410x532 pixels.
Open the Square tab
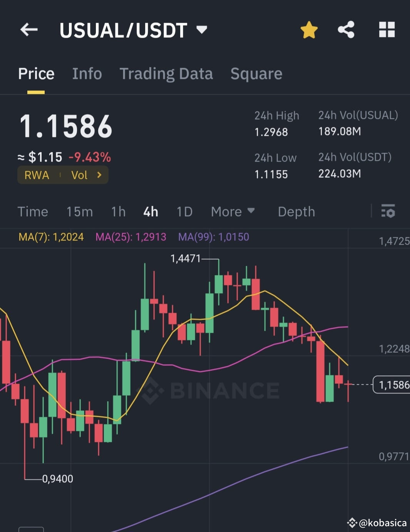(x=256, y=74)
